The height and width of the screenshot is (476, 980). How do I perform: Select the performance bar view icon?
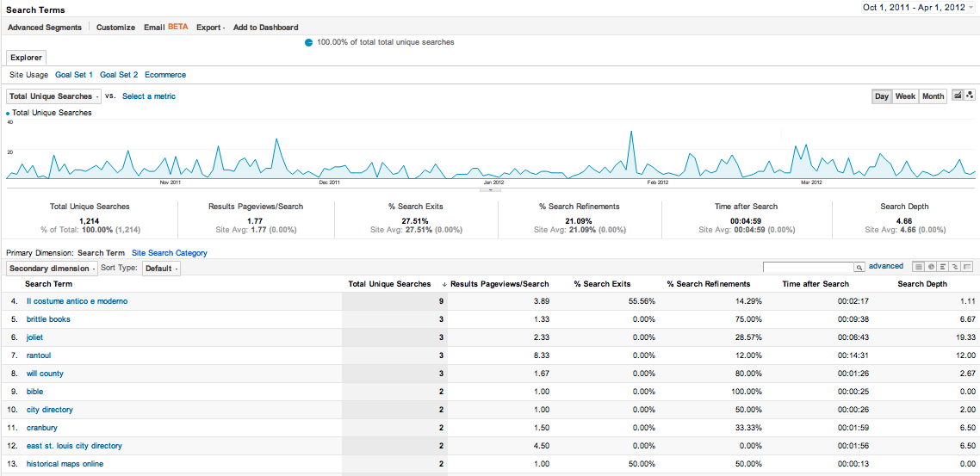[x=943, y=268]
